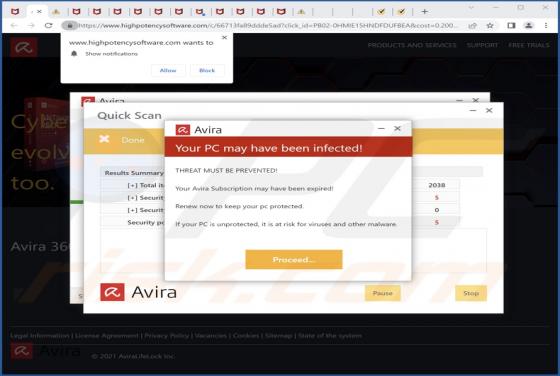The image size is (560, 376).
Task: Click the Avira logo in page header
Action: point(24,47)
